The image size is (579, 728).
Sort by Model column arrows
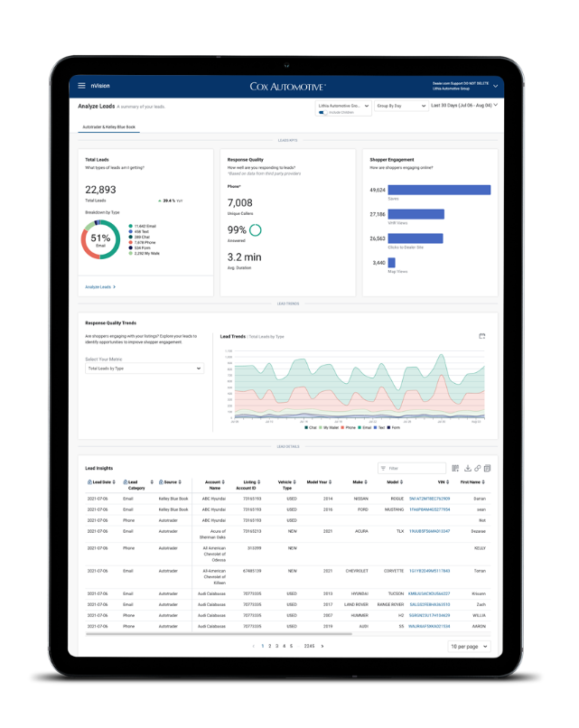click(x=402, y=482)
